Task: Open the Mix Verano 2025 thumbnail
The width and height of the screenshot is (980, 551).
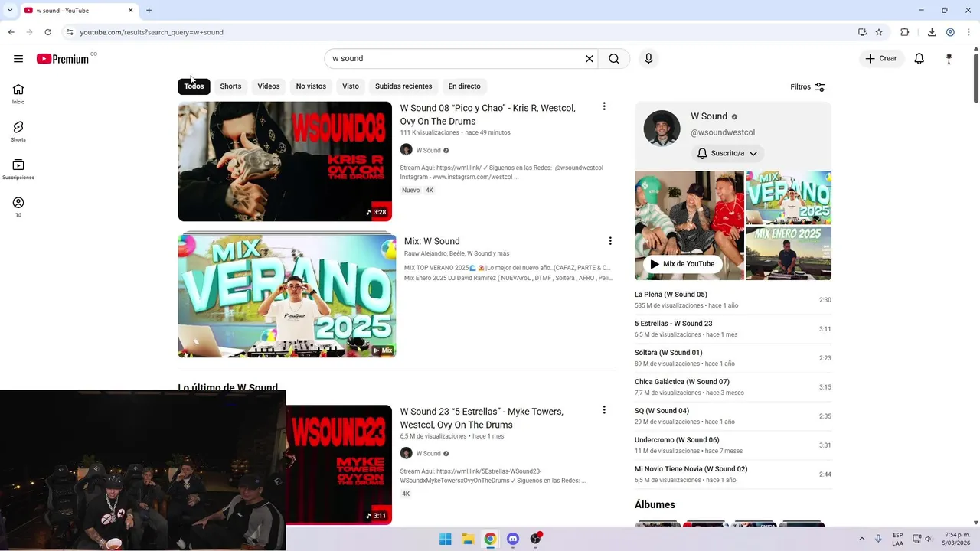Action: coord(287,295)
